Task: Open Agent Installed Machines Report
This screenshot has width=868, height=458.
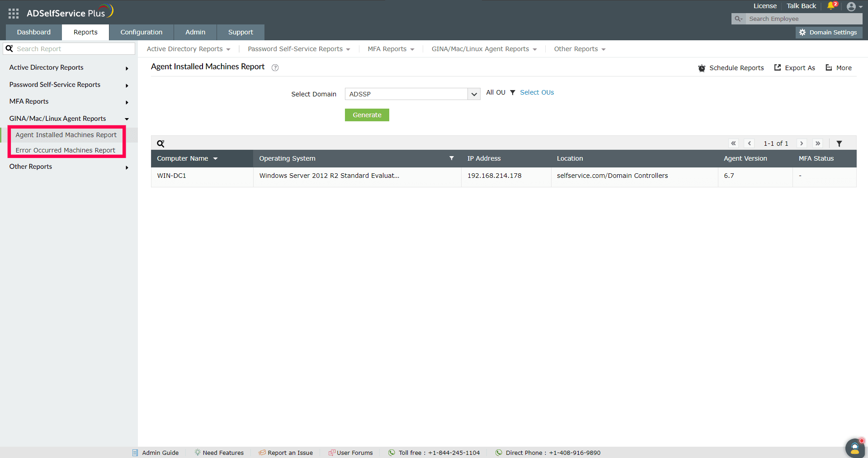Action: (66, 135)
